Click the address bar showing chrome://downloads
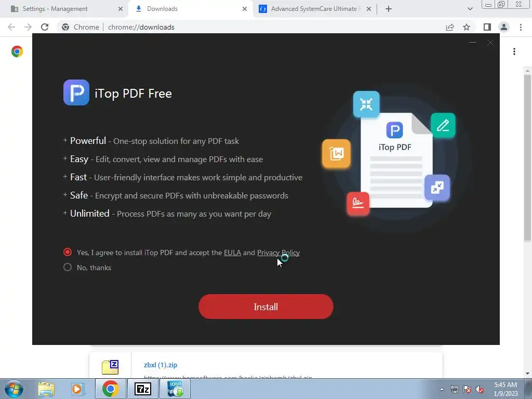The width and height of the screenshot is (532, 399). [x=251, y=27]
